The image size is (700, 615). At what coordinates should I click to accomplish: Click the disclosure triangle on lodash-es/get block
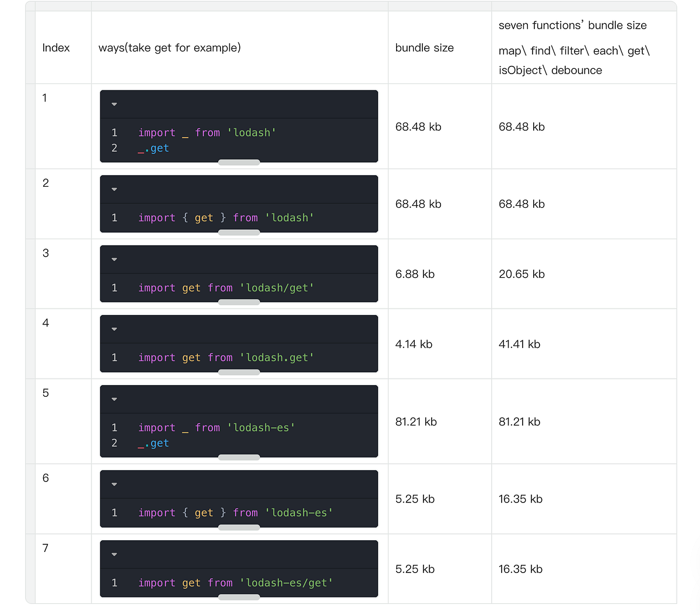click(114, 553)
